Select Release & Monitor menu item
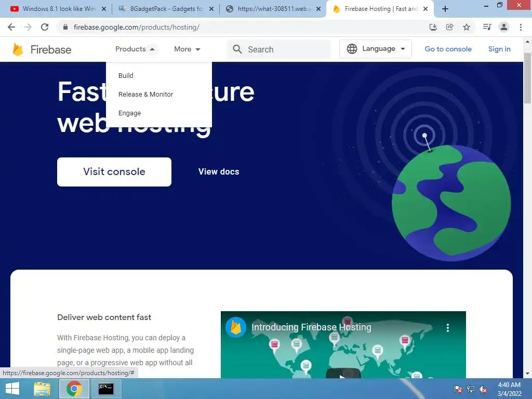The image size is (532, 399). point(145,95)
